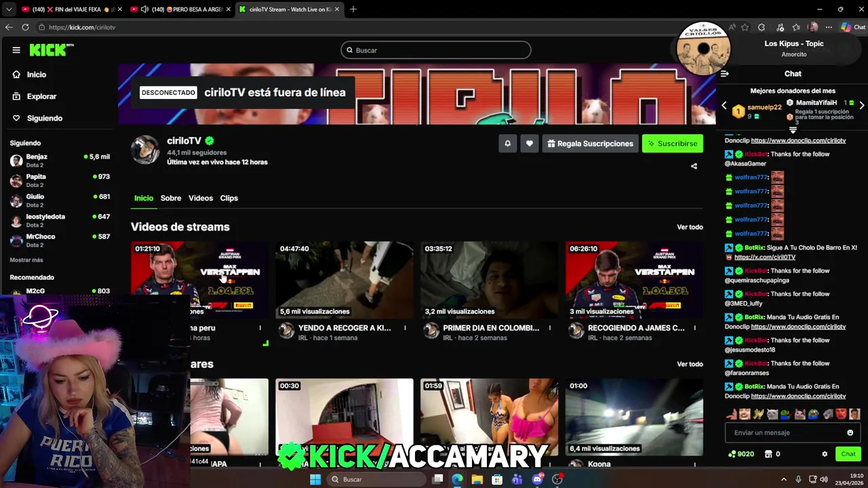Click PRIMER DIA EN COLOMBI... title
Screen dimensions: 868x488
click(x=491, y=328)
